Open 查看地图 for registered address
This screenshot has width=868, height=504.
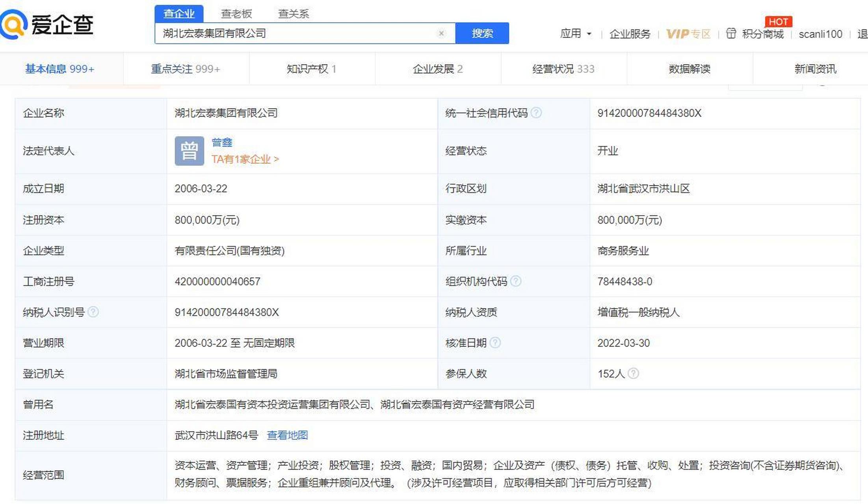tap(287, 435)
